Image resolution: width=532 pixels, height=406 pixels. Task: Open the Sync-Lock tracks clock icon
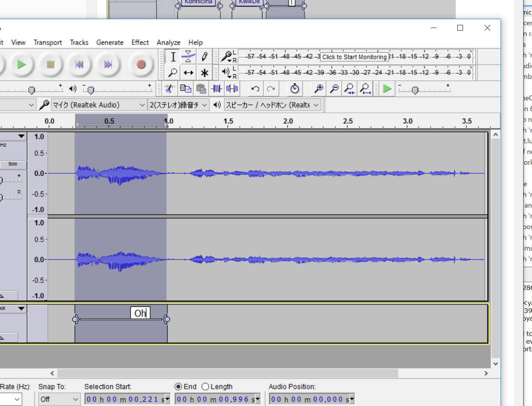click(x=295, y=89)
